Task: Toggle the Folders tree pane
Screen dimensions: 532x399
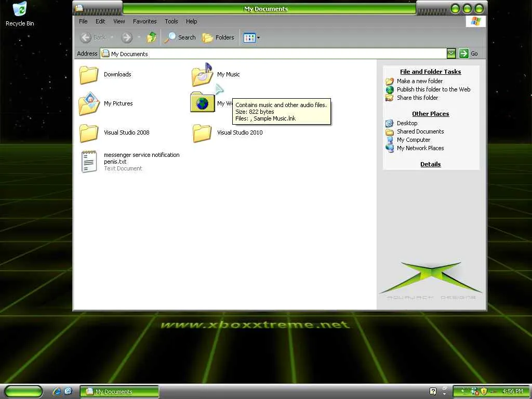Action: (x=218, y=37)
